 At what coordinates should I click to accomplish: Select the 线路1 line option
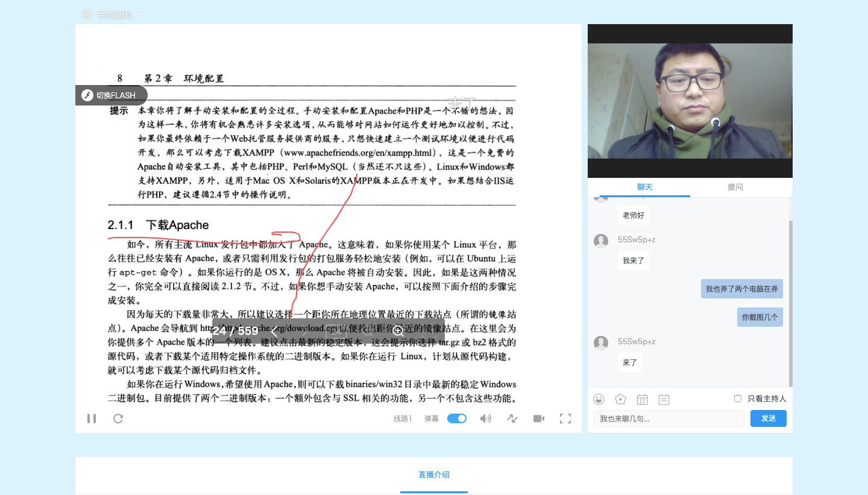403,418
